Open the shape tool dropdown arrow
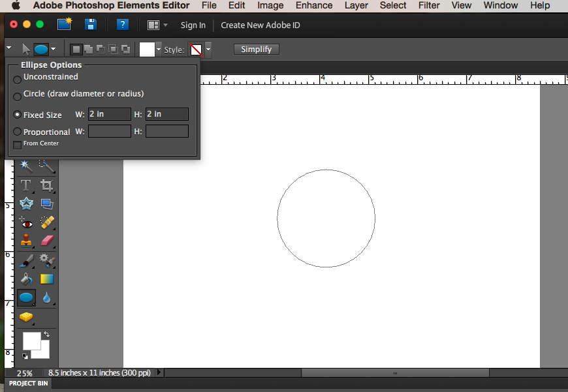The image size is (568, 392). [x=54, y=49]
